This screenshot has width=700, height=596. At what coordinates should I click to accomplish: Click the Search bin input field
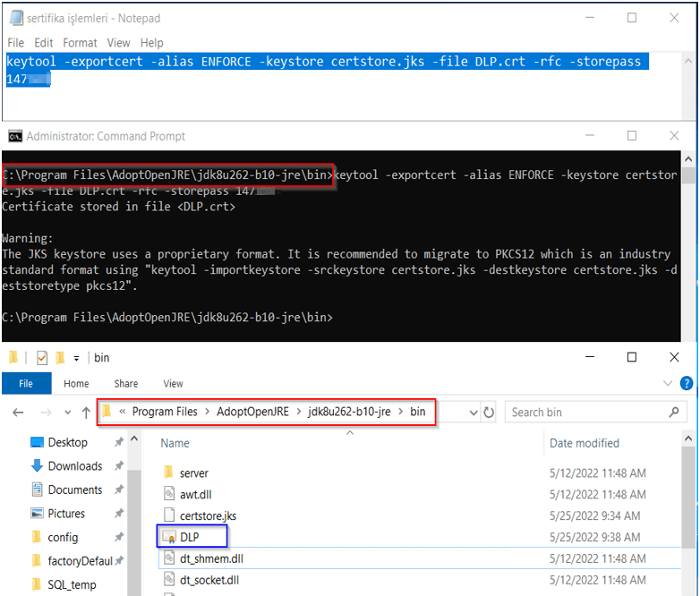(x=586, y=413)
